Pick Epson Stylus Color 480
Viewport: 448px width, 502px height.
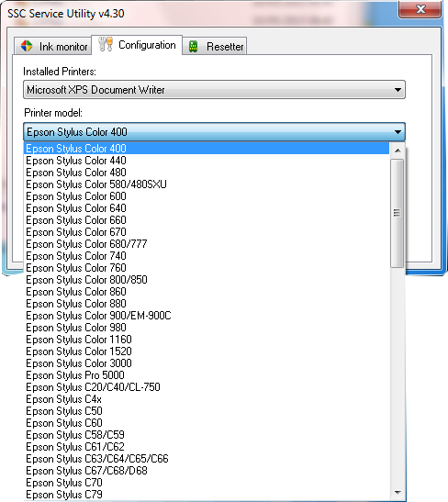point(207,173)
